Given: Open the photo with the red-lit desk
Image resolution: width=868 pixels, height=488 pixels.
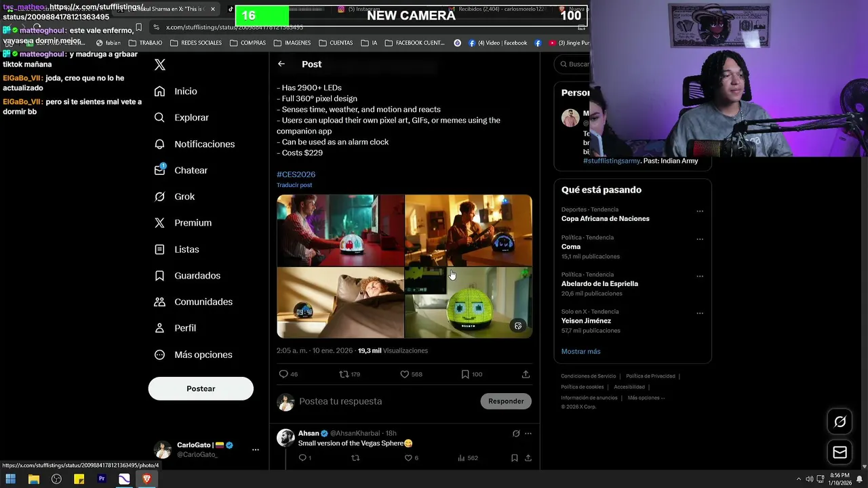Looking at the screenshot, I should [340, 230].
